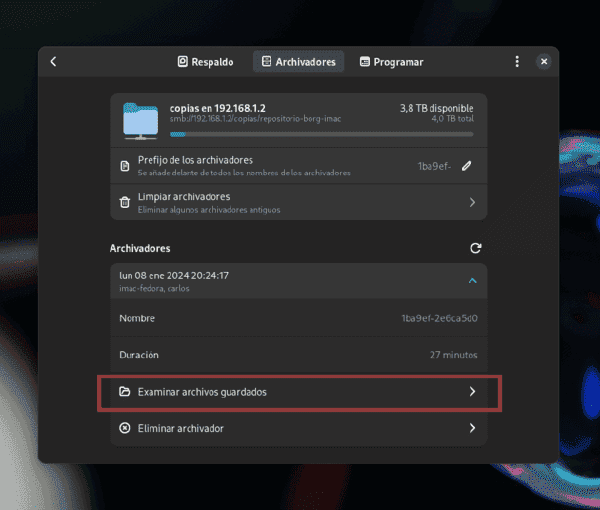Click the prefix document icon

pyautogui.click(x=125, y=166)
